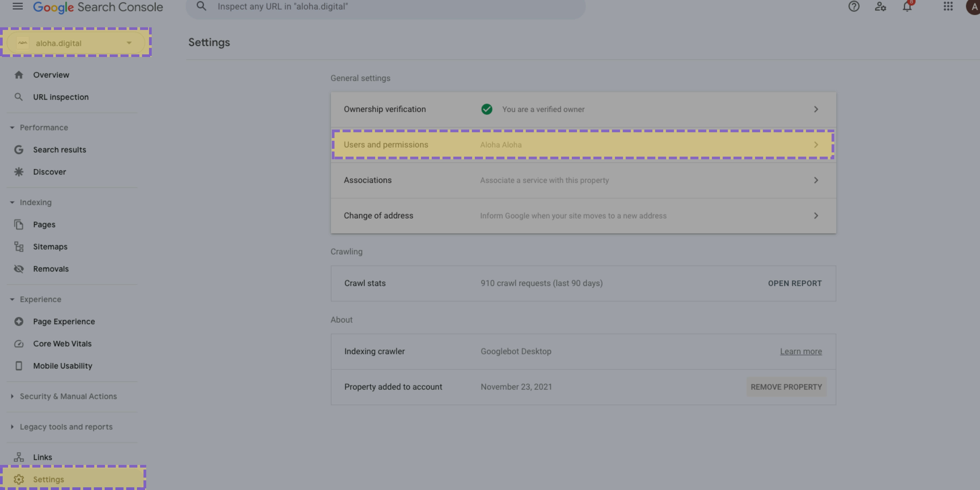Open Users and permissions via its chevron
The image size is (980, 490).
pos(816,145)
